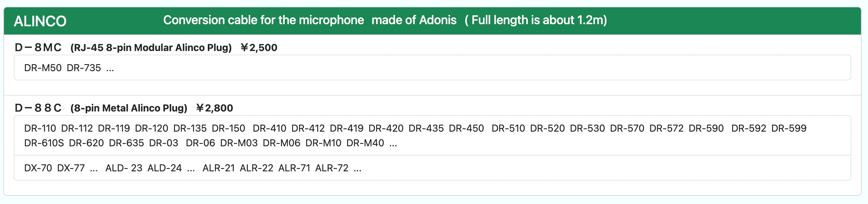Click the 8-pin Metal Alinco Plug description

click(x=129, y=108)
